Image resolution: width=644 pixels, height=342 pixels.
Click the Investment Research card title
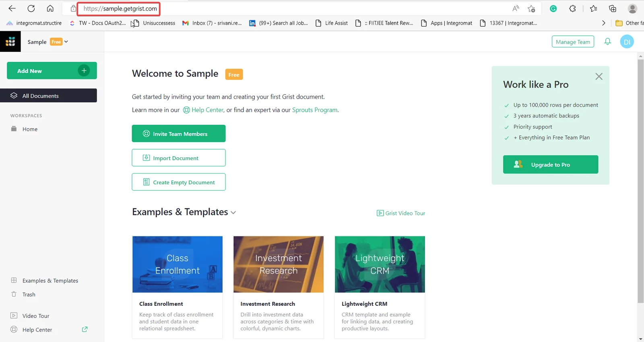[268, 304]
